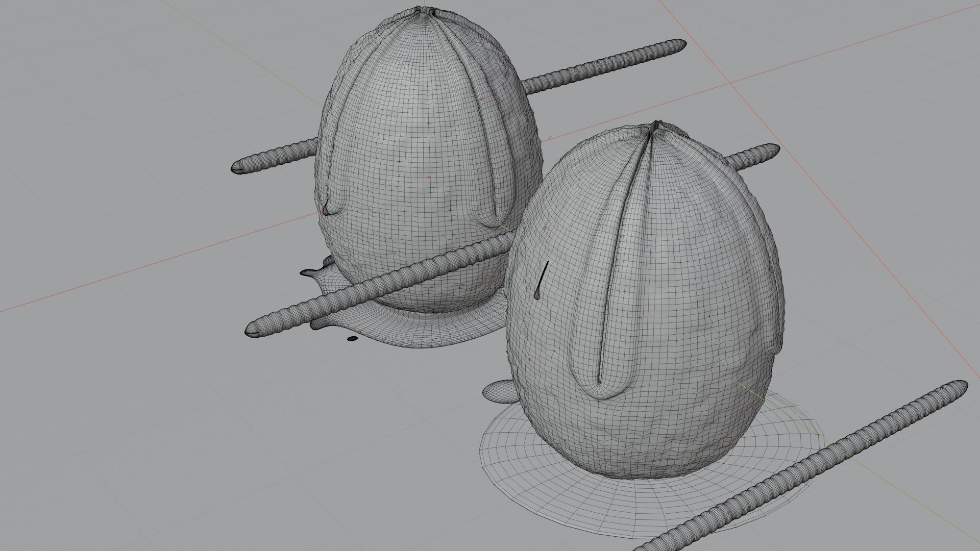Select the small black ellipse near the splat base
This screenshot has height=551, width=980.
[352, 338]
